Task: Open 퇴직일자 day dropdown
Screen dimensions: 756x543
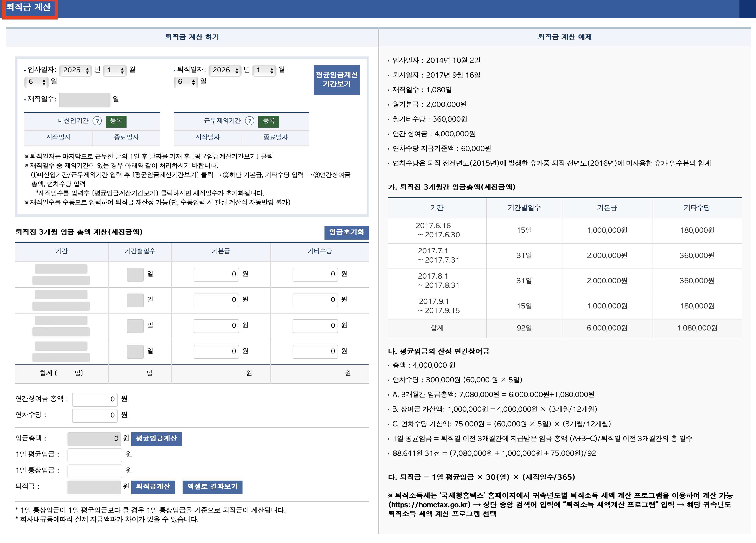Action: pos(186,82)
